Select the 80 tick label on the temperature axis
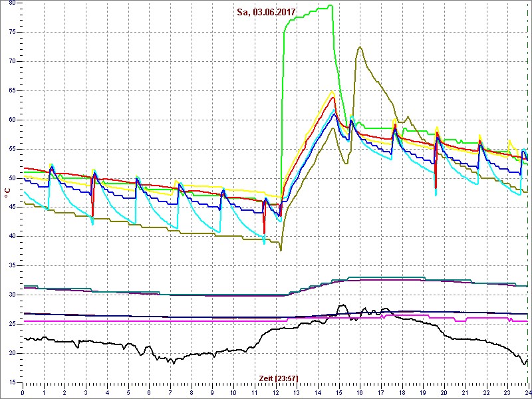This screenshot has width=532, height=399. pyautogui.click(x=13, y=3)
